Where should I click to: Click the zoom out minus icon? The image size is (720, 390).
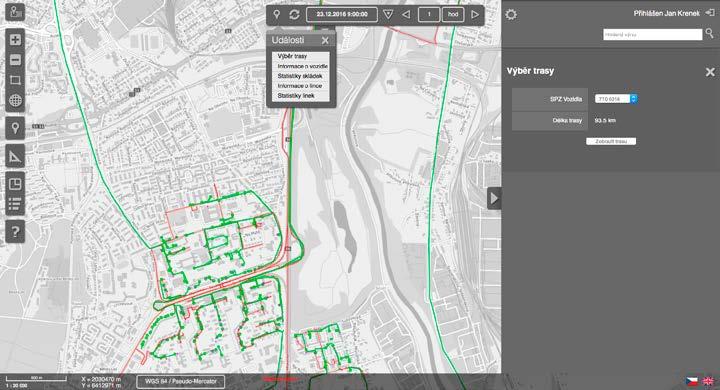15,60
